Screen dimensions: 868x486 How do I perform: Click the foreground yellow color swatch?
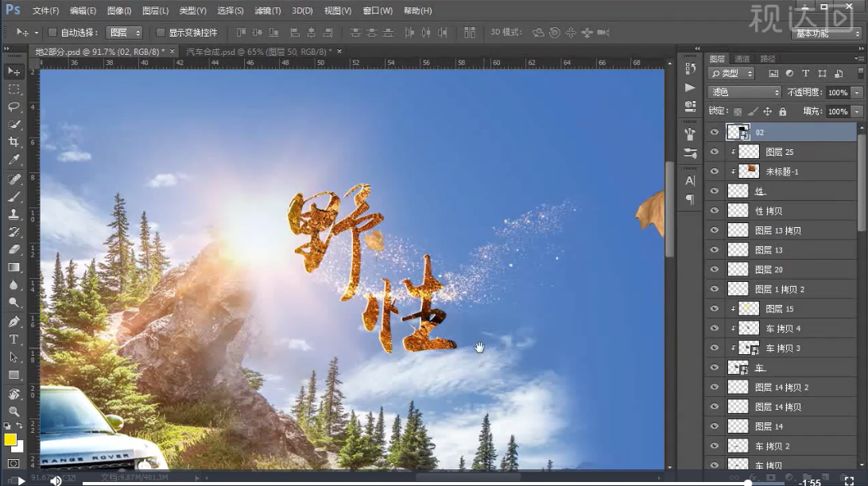click(10, 440)
